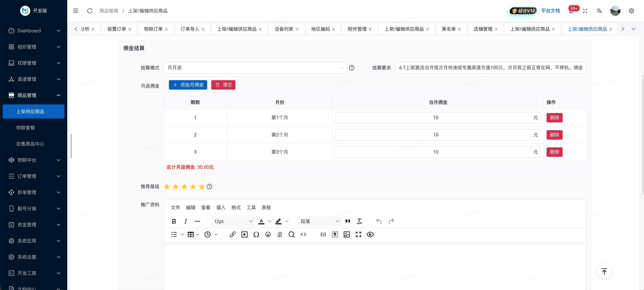Delete the 第2个月 commission row
This screenshot has height=290, width=644.
tap(554, 135)
